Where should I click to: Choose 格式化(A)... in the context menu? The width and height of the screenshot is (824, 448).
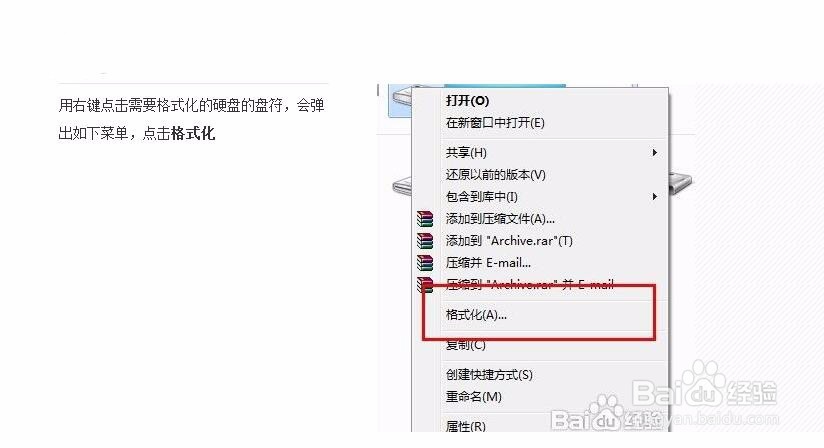point(476,315)
